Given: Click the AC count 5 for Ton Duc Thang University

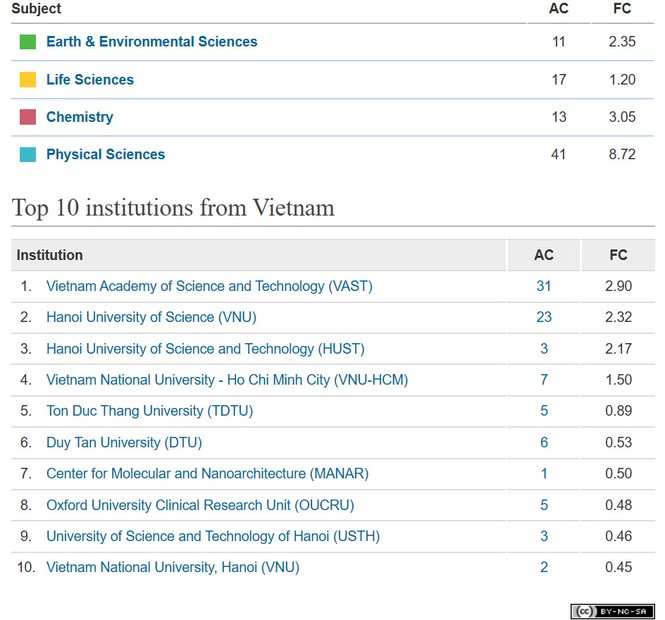Looking at the screenshot, I should point(544,411).
